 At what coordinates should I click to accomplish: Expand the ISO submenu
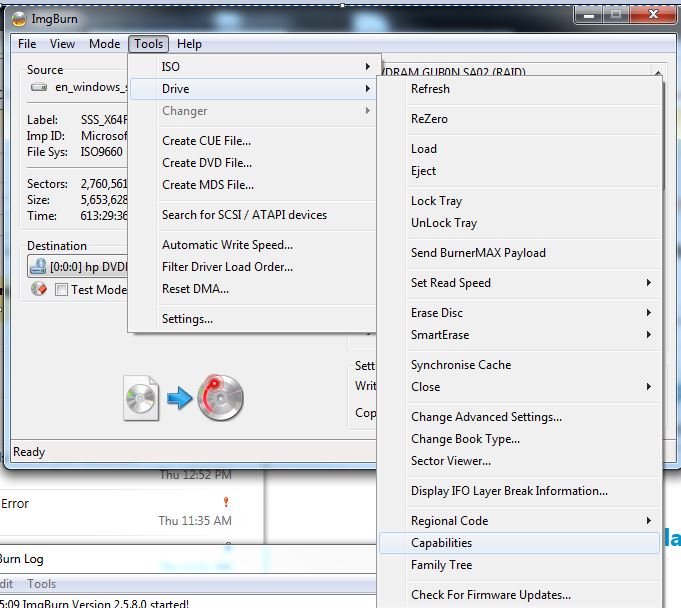(253, 66)
